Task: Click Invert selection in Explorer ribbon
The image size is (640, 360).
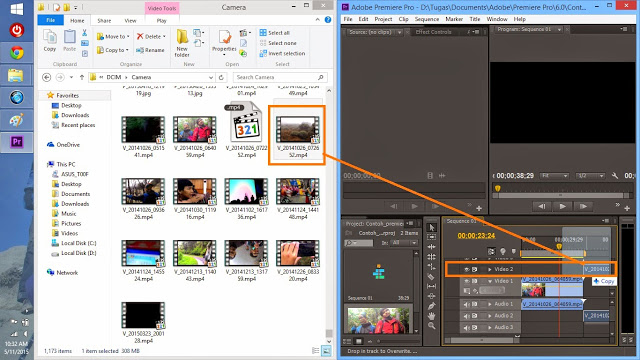Action: click(282, 53)
